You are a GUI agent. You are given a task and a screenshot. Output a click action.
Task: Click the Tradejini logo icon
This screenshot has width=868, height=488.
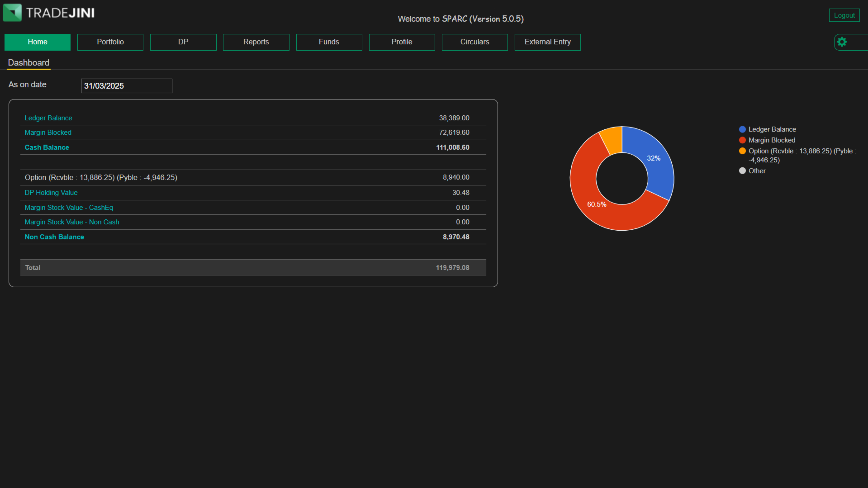(12, 13)
